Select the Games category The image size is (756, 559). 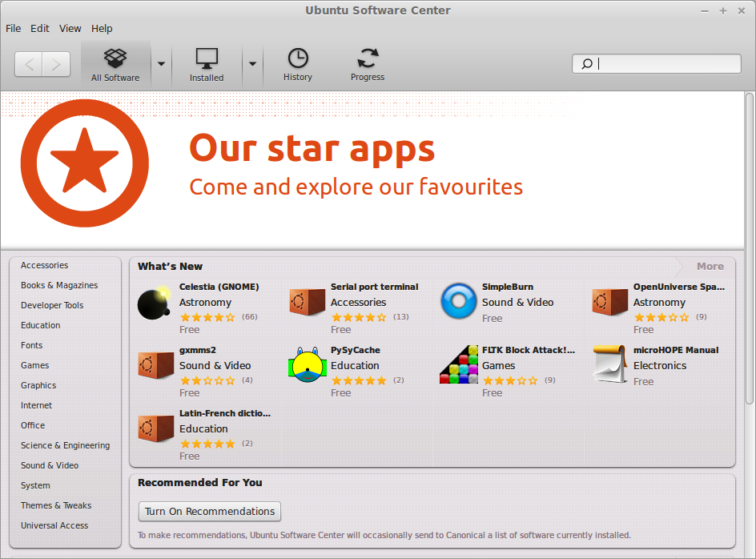tap(35, 365)
